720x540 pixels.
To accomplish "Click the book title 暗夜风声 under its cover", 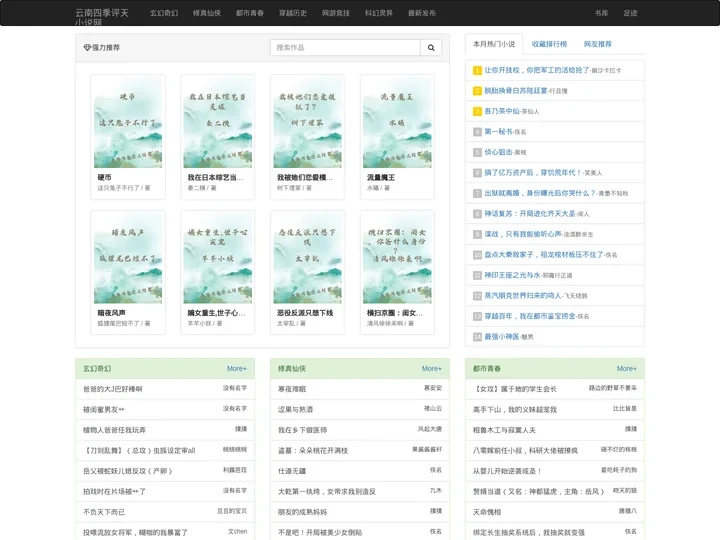I will point(112,313).
